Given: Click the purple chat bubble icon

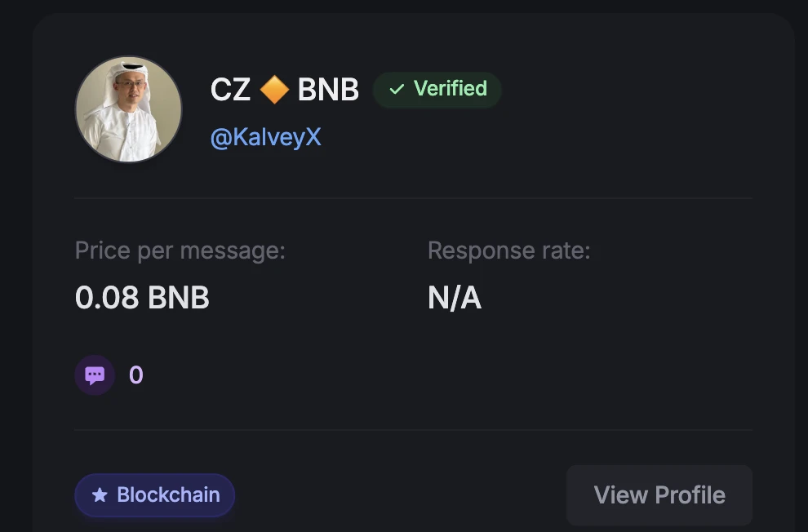Looking at the screenshot, I should [95, 375].
